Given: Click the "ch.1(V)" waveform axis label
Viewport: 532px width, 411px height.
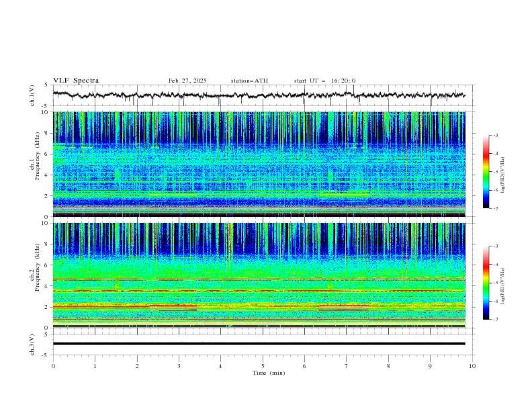Looking at the screenshot, I should click(x=32, y=95).
